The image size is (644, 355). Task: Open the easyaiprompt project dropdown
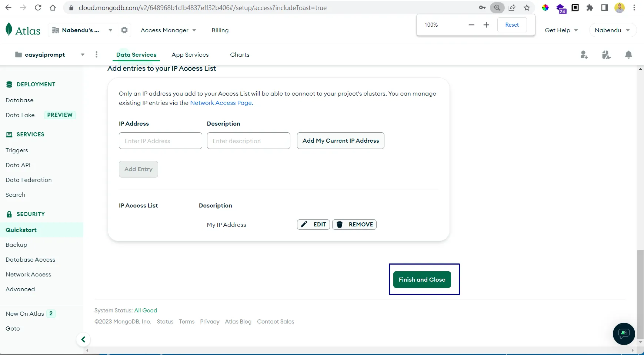point(50,54)
